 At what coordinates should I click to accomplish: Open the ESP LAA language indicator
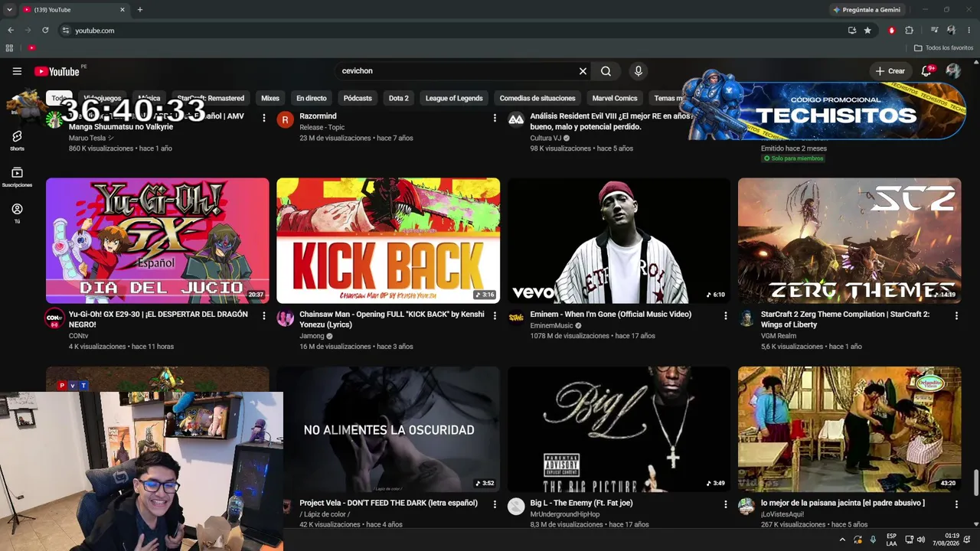[891, 540]
